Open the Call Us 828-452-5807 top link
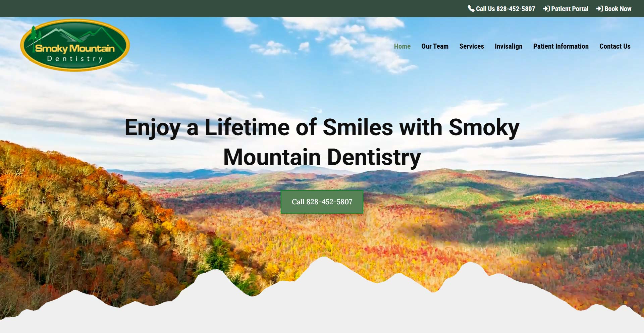This screenshot has height=333, width=644. pos(501,9)
